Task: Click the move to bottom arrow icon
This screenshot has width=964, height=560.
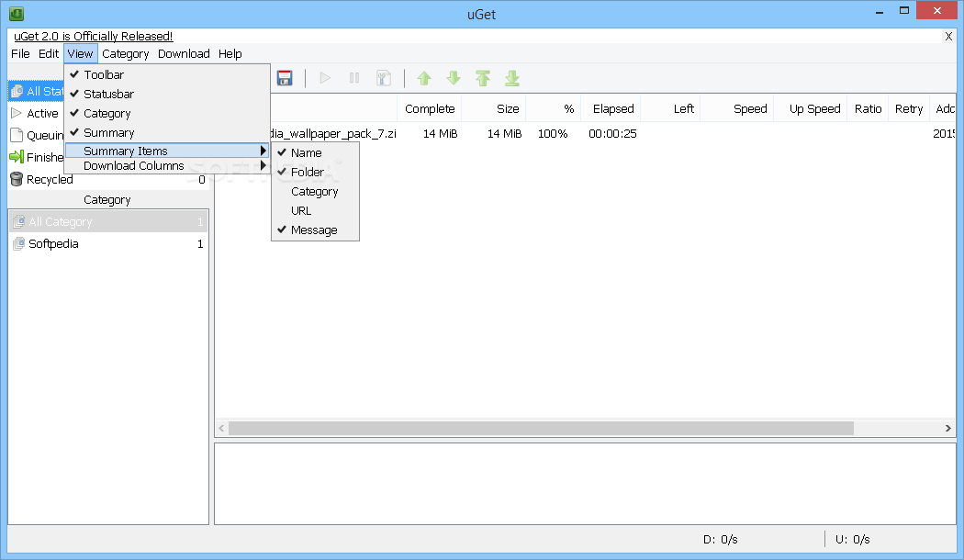Action: coord(512,78)
